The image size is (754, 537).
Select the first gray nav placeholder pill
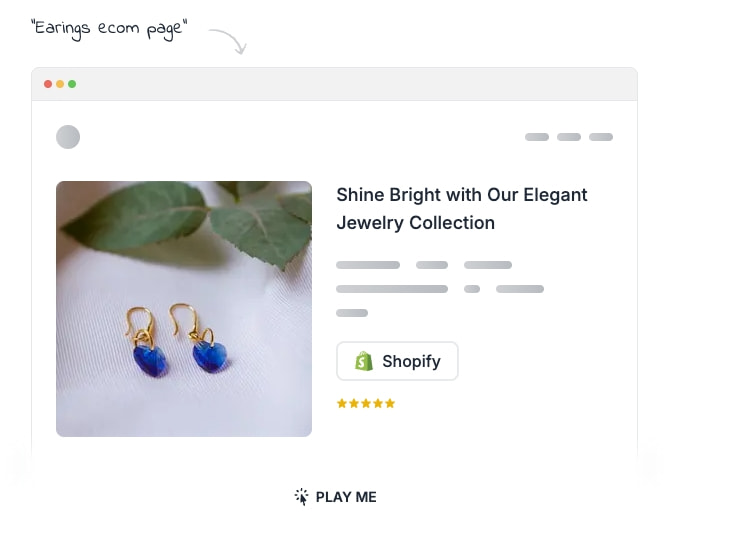pos(537,137)
